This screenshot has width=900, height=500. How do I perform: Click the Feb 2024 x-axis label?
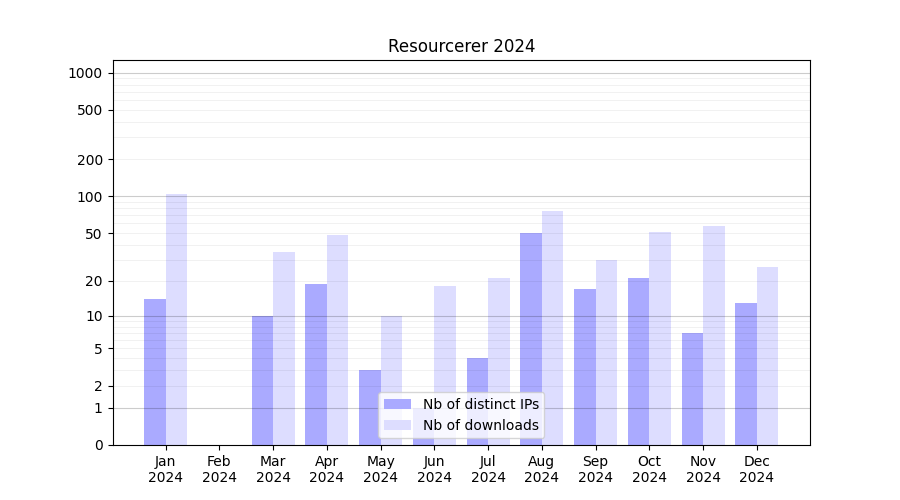(219, 469)
